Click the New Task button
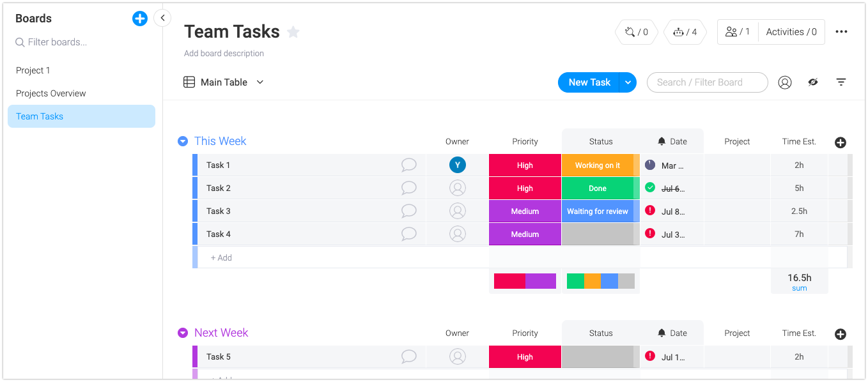Image resolution: width=868 pixels, height=382 pixels. click(589, 82)
